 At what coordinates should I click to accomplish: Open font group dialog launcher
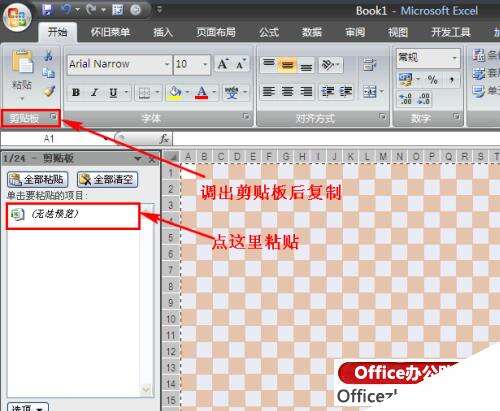tap(246, 116)
